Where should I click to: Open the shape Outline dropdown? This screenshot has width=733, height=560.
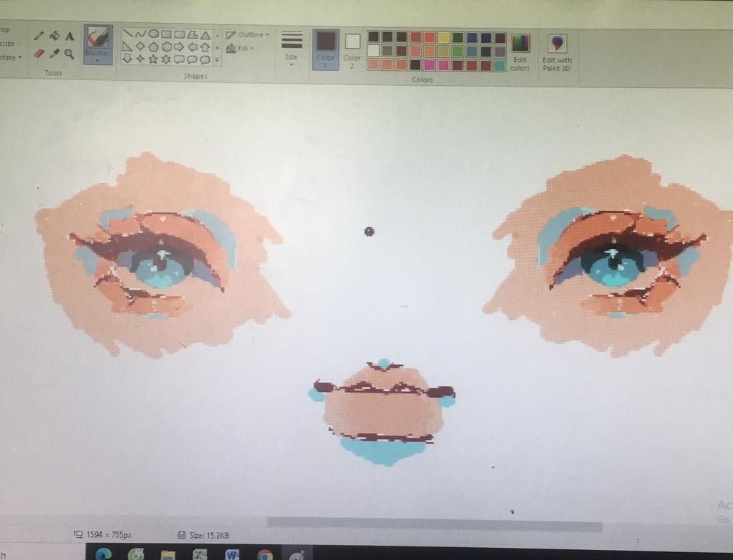(x=248, y=34)
